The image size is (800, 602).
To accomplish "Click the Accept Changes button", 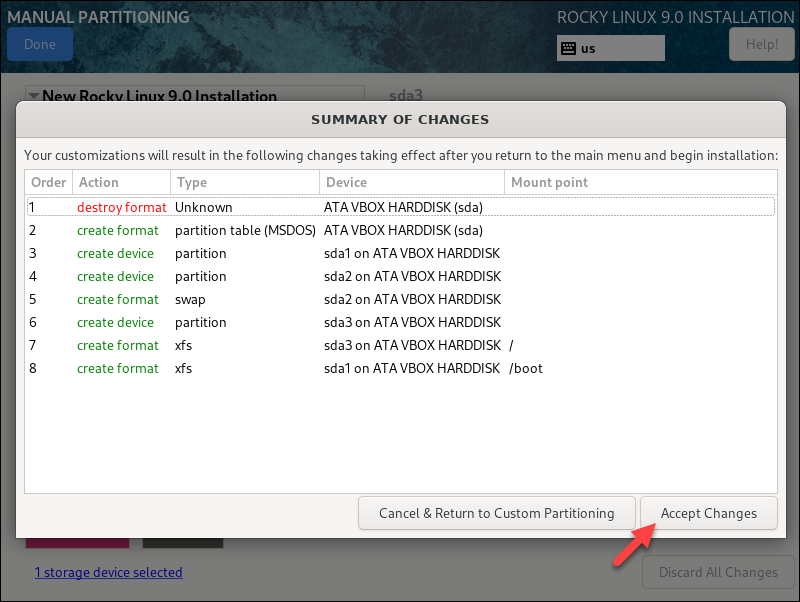I will pos(709,513).
